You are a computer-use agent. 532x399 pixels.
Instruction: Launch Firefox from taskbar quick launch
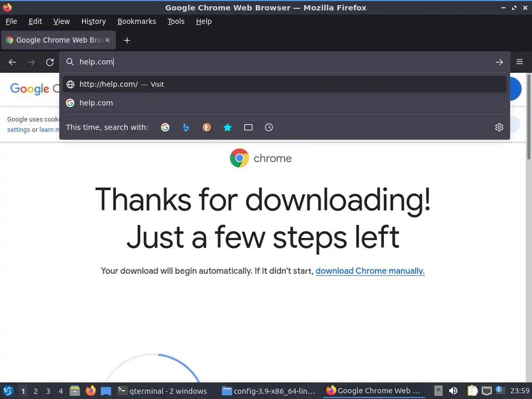pyautogui.click(x=90, y=391)
